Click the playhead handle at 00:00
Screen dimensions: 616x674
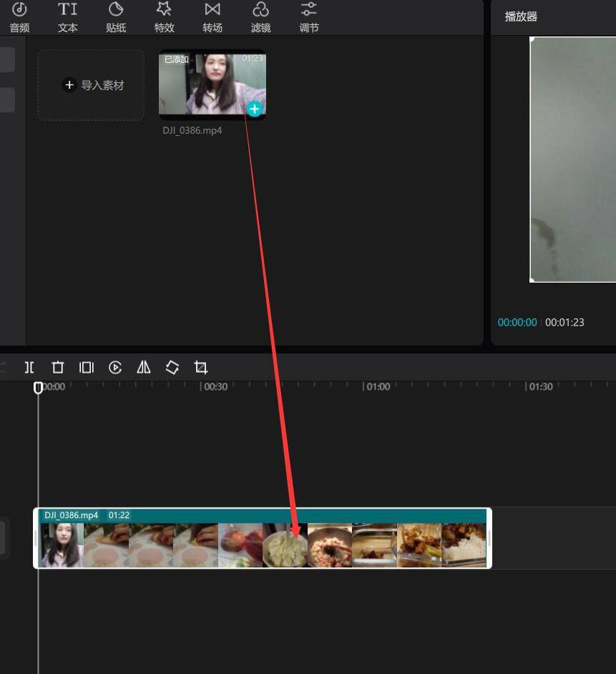[38, 387]
